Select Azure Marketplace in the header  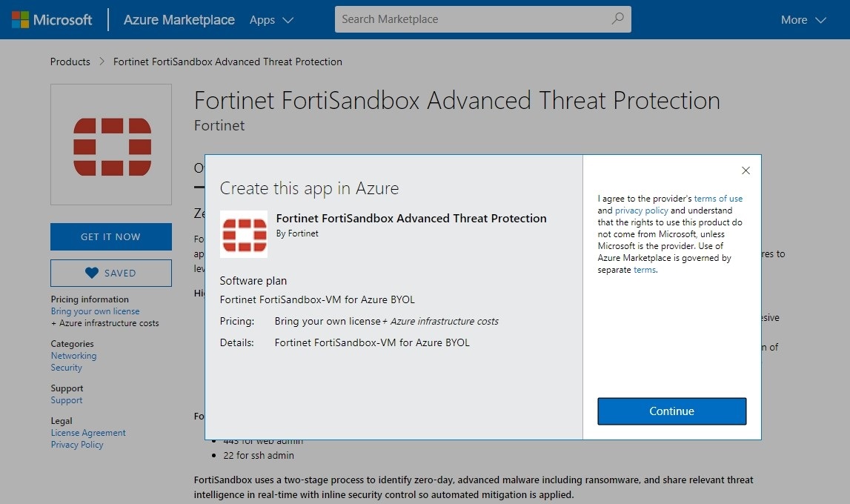point(178,20)
